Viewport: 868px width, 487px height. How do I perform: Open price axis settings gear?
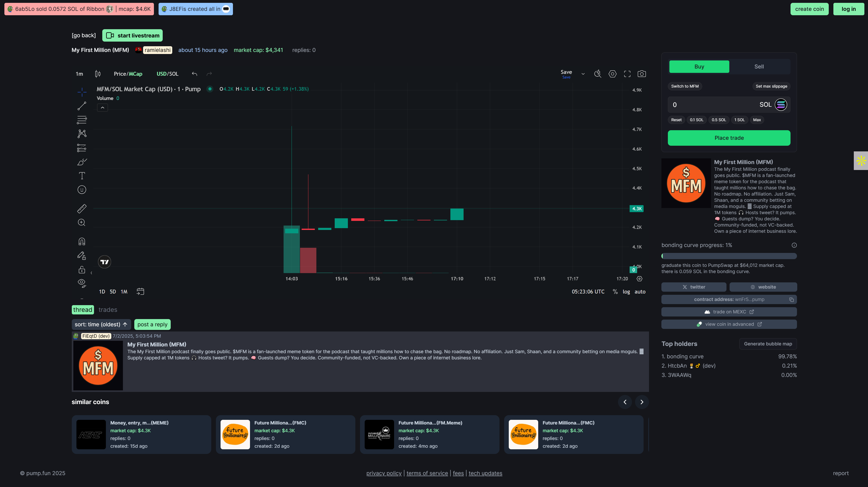pyautogui.click(x=639, y=279)
